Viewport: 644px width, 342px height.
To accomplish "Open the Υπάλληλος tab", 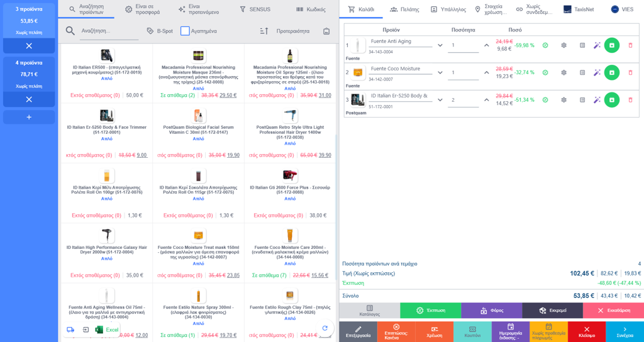I will point(448,9).
